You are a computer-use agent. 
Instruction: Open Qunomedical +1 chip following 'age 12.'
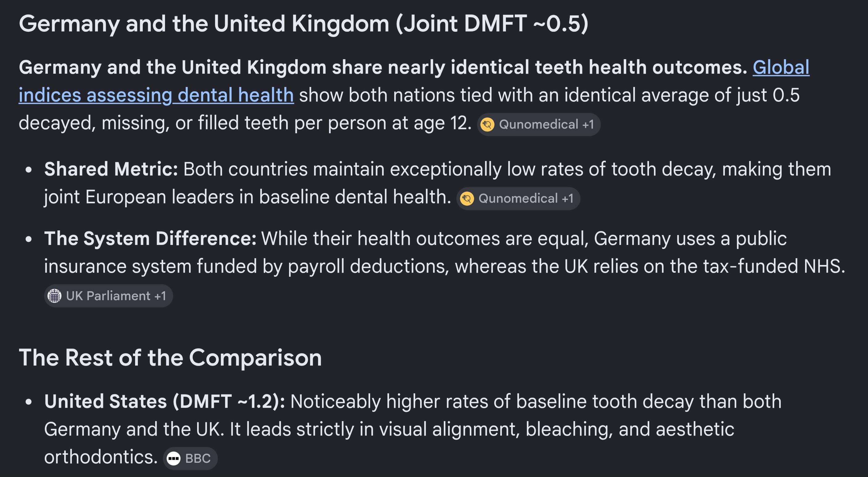pos(539,124)
